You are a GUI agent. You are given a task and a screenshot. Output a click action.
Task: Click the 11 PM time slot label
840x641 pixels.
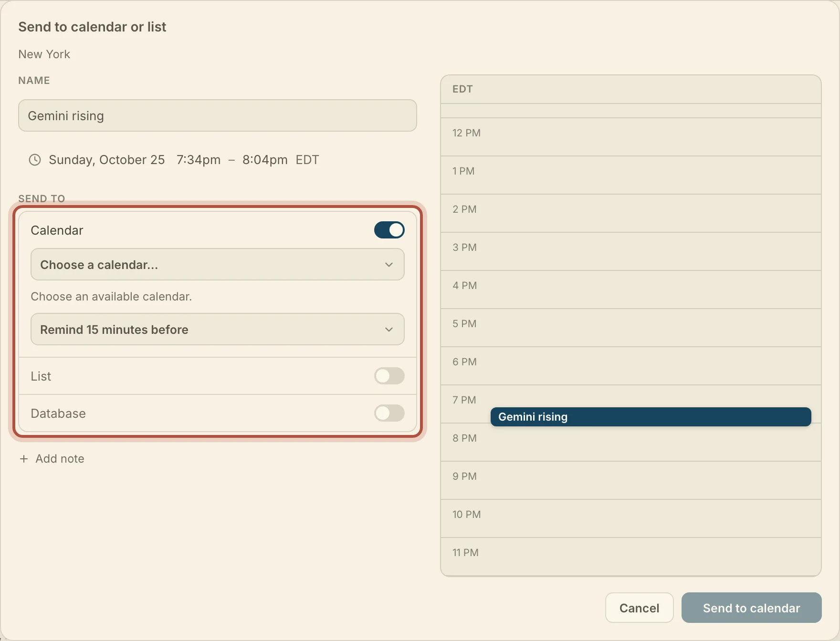[x=465, y=553]
